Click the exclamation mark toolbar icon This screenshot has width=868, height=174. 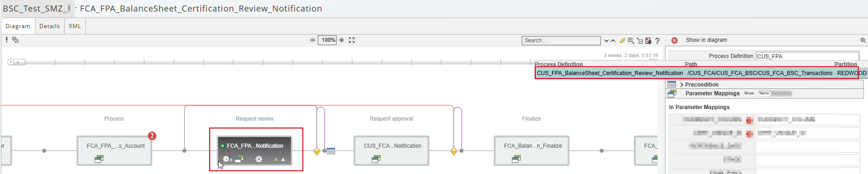(6, 40)
